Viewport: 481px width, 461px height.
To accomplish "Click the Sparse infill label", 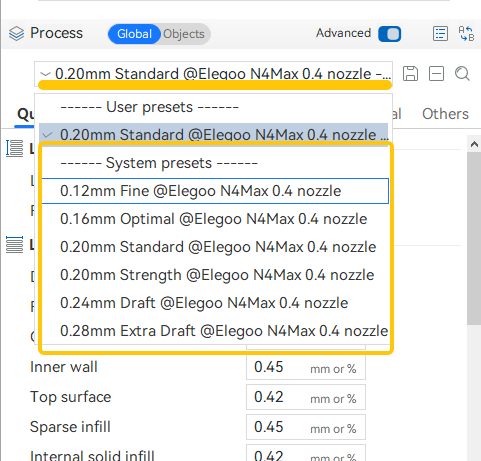I will [70, 427].
